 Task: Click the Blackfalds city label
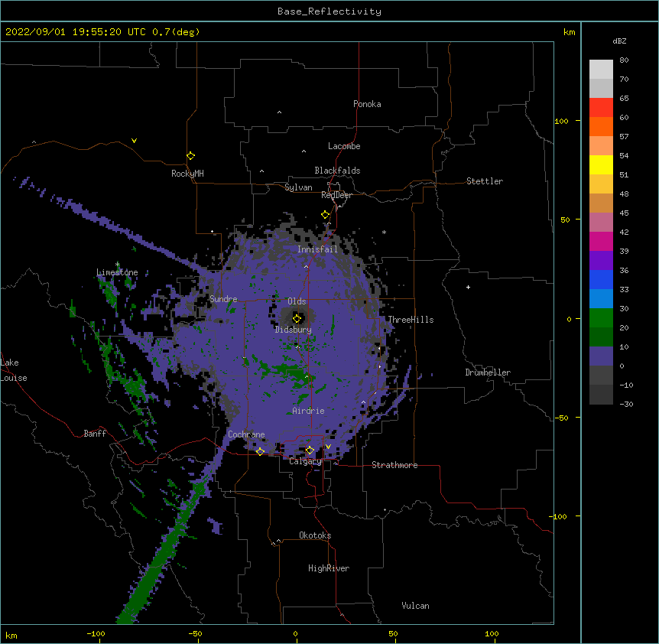(x=337, y=171)
